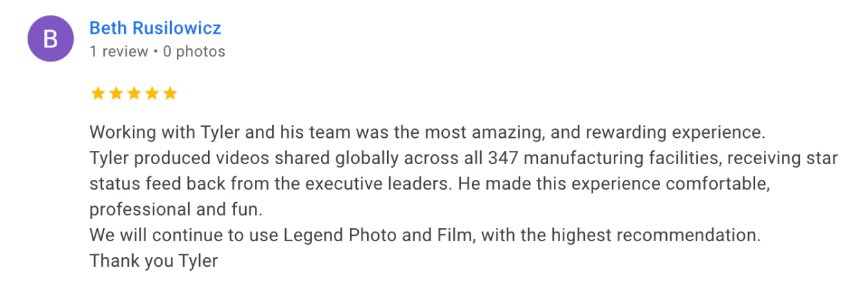
Task: Click the "1 review" count text
Action: click(118, 52)
